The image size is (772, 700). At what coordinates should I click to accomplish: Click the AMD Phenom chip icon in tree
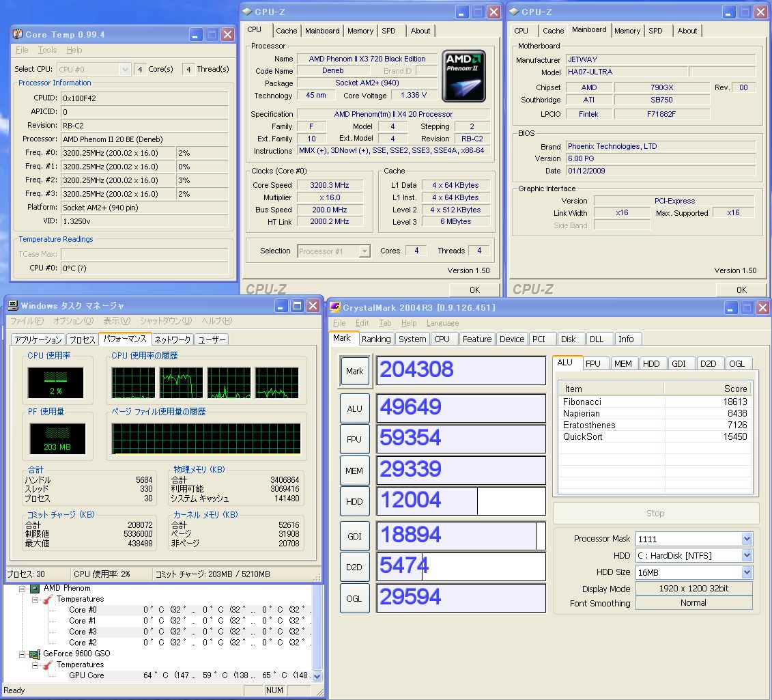tap(35, 588)
